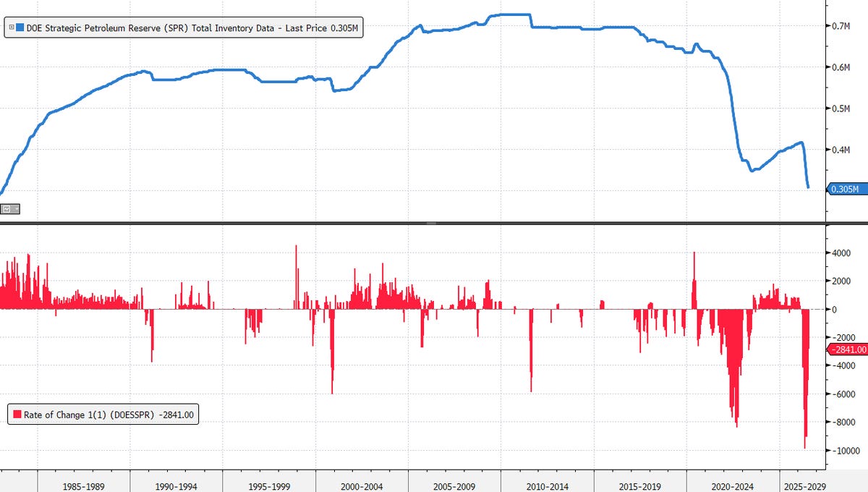Click the blue SPR series color swatch

click(x=20, y=29)
